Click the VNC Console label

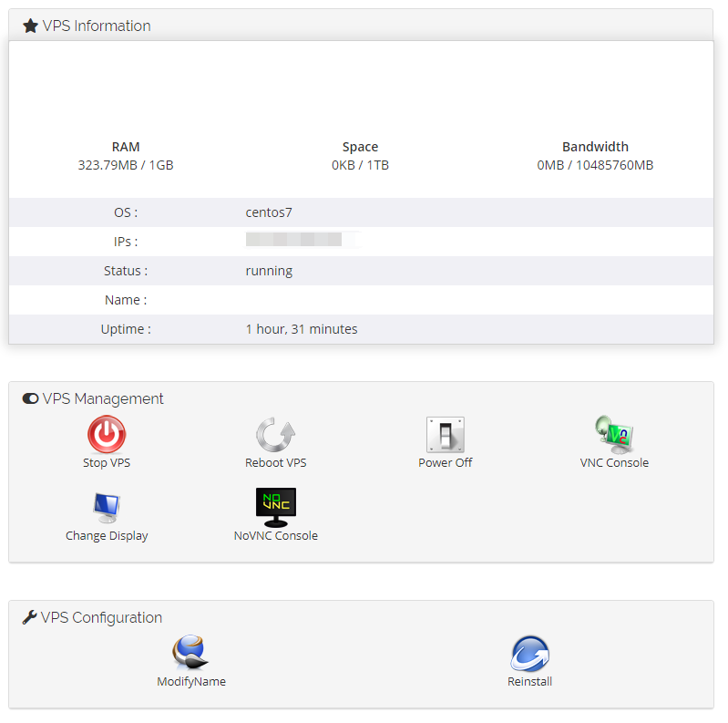614,463
